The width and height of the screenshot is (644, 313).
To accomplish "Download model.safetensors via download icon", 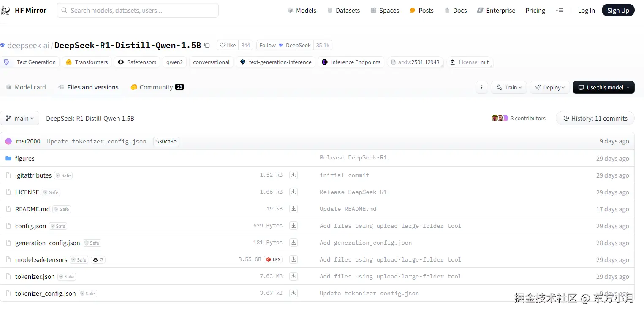I will [x=293, y=259].
